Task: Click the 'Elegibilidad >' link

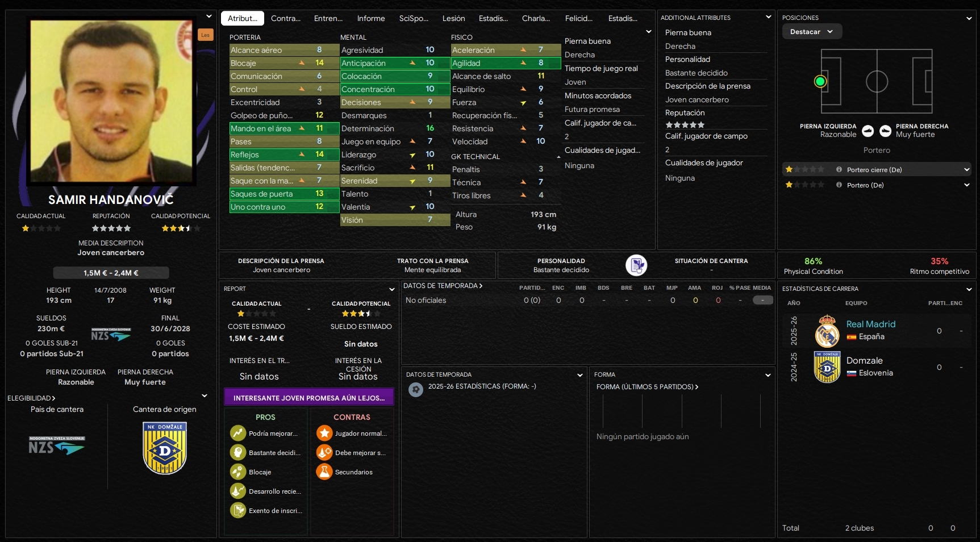Action: click(31, 398)
